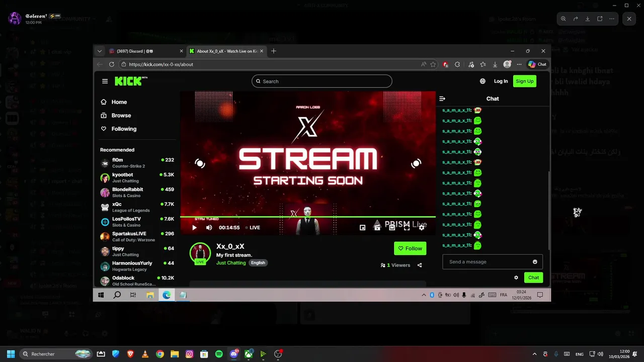Click the LIVE indicator in player controls
Screen dimensions: 644x362
[253, 227]
